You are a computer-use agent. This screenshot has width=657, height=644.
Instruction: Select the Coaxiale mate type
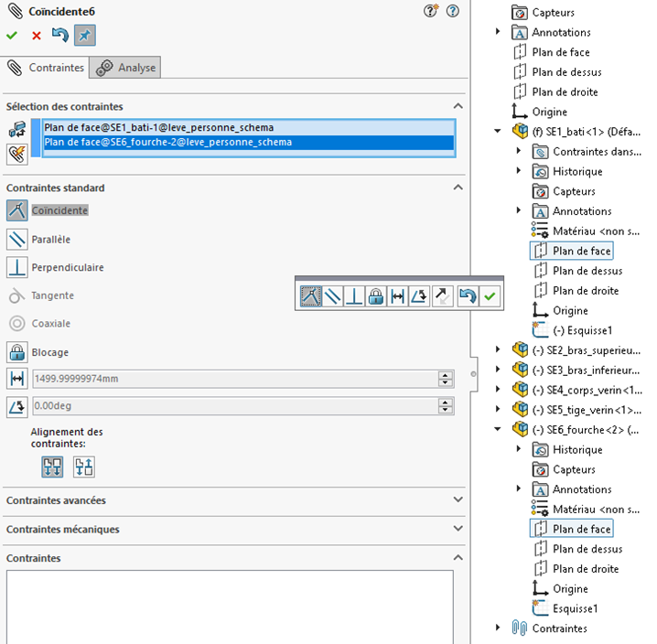pyautogui.click(x=39, y=324)
